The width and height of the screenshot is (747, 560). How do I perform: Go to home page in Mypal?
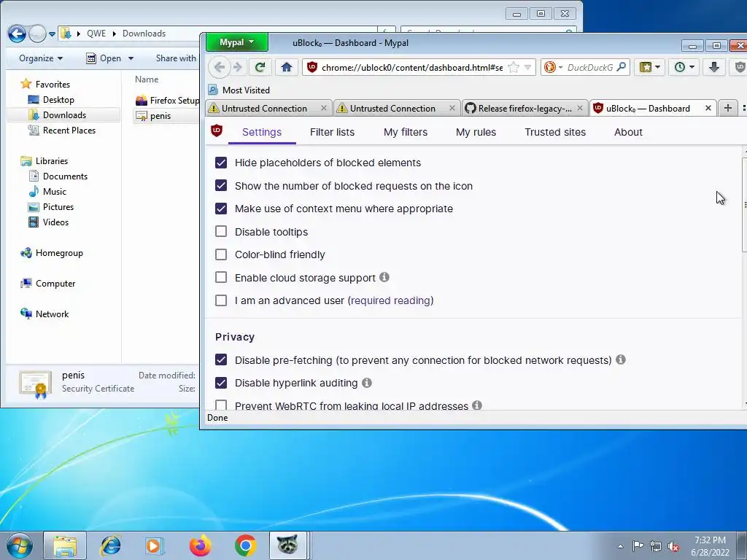pyautogui.click(x=286, y=67)
